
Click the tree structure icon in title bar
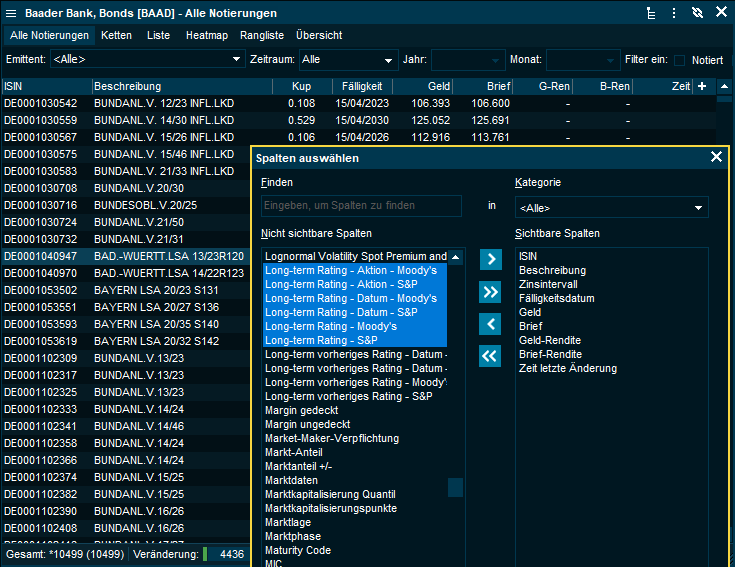coord(651,13)
